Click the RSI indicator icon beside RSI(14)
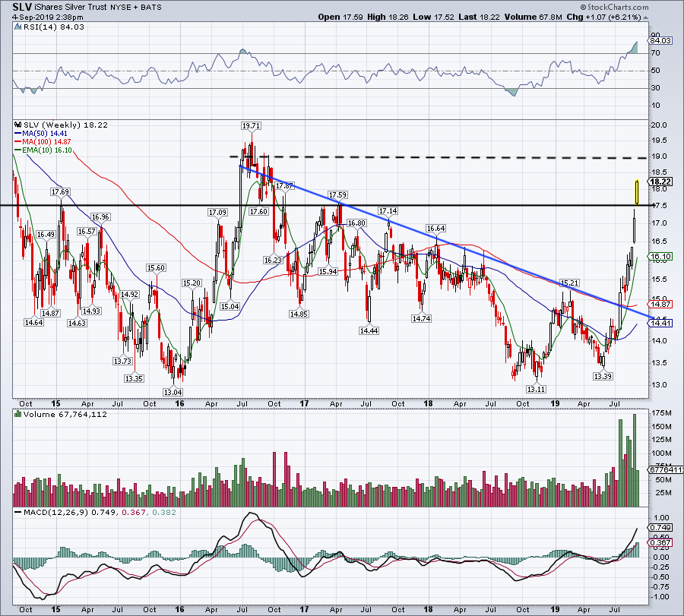The height and width of the screenshot is (616, 684). pyautogui.click(x=17, y=27)
